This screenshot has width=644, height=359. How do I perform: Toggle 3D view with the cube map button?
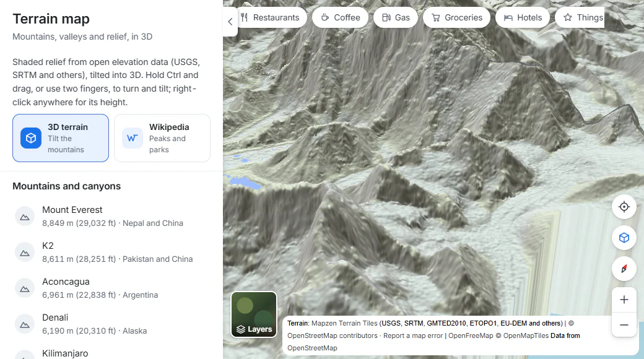pos(624,238)
